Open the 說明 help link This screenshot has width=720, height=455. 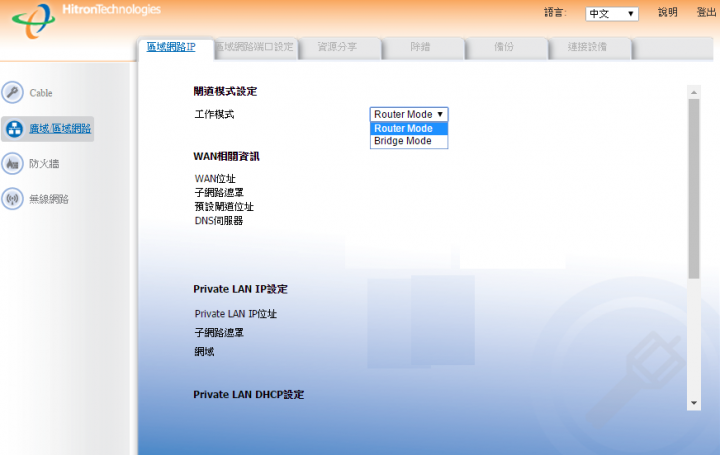point(668,13)
